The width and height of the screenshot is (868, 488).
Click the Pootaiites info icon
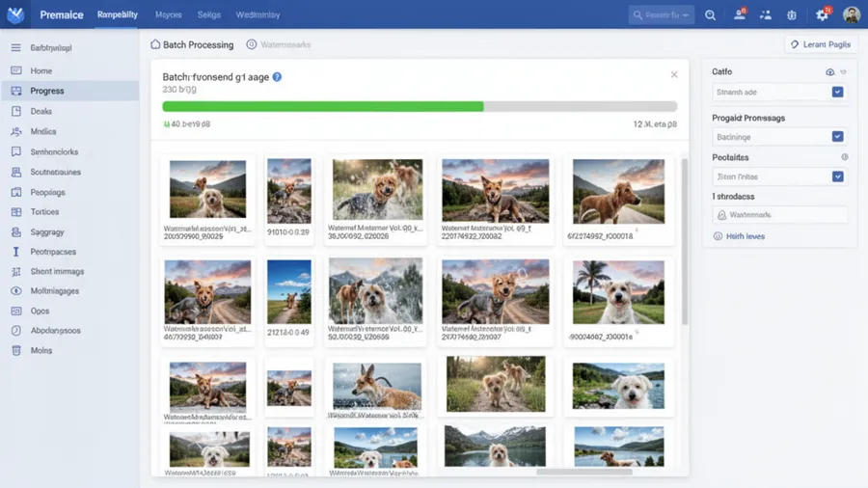click(845, 157)
